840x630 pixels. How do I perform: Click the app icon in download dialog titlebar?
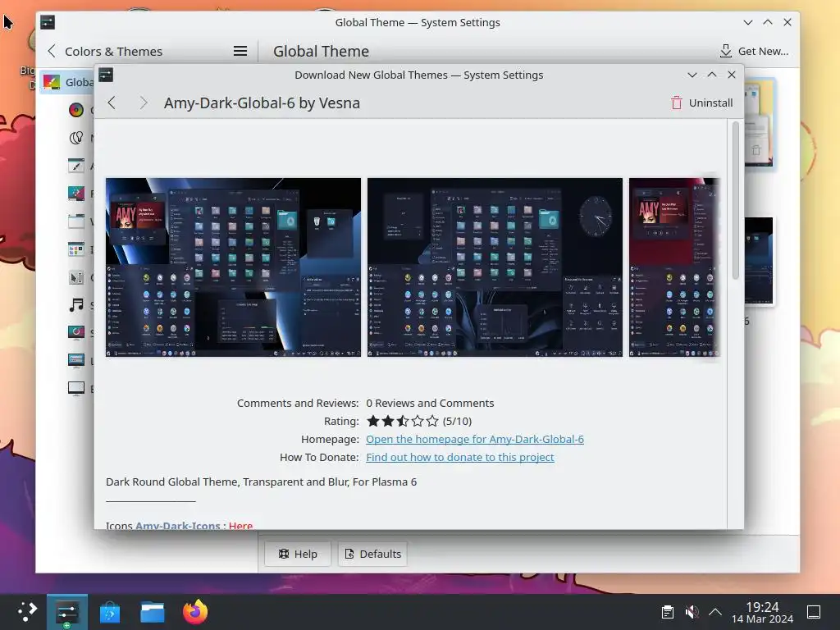[106, 75]
